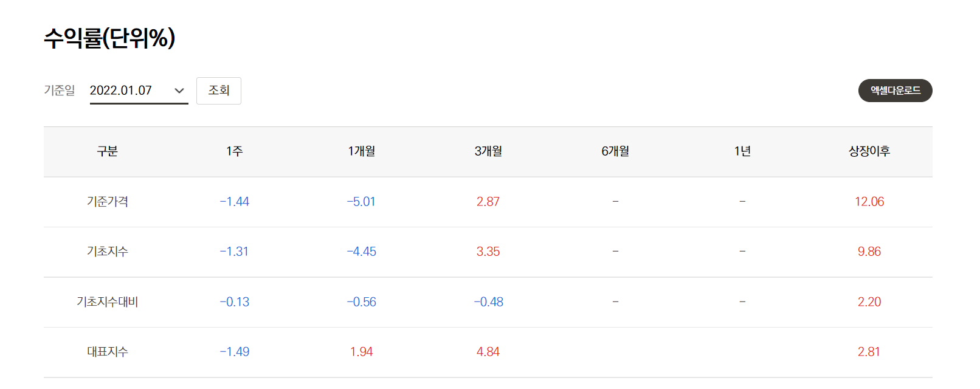
Task: Click the -1.31 value in 기초지수 row
Action: [x=234, y=252]
